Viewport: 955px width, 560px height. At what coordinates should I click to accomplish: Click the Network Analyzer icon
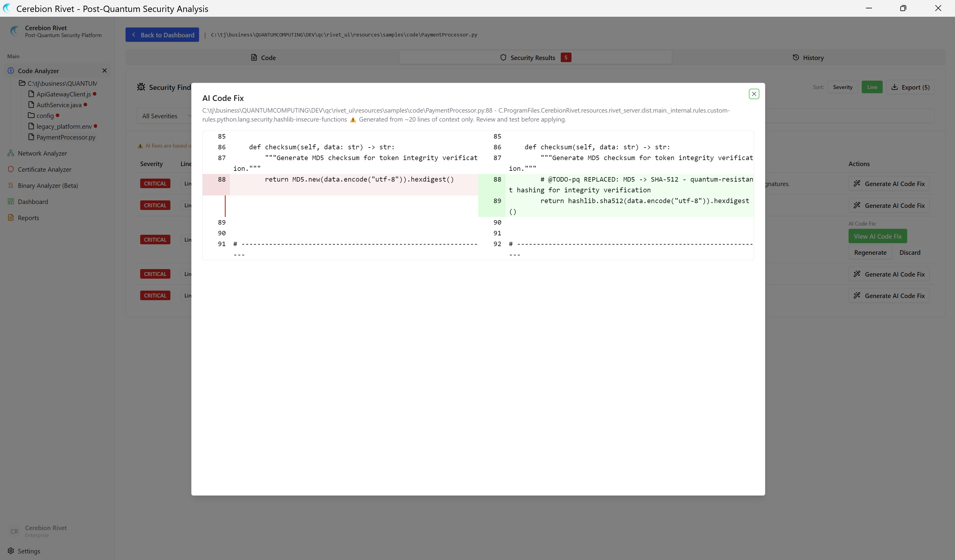11,153
